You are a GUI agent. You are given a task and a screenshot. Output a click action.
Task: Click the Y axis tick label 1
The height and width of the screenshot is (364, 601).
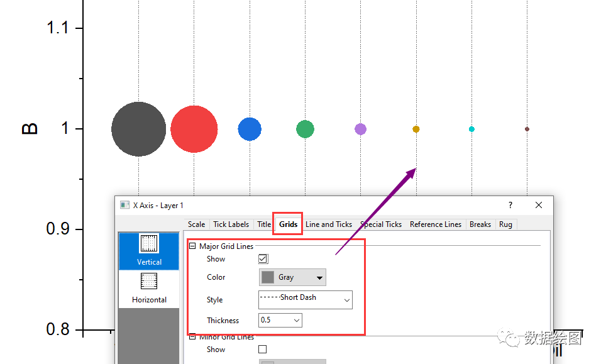[x=65, y=128]
